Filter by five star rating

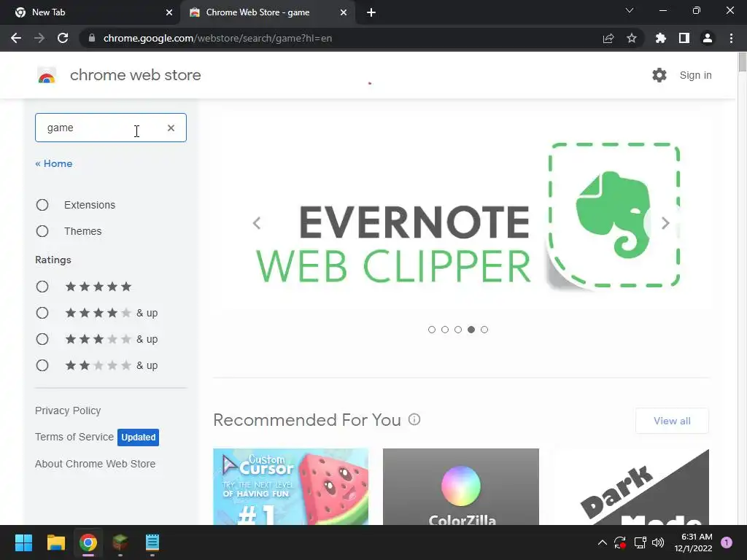[x=42, y=286]
